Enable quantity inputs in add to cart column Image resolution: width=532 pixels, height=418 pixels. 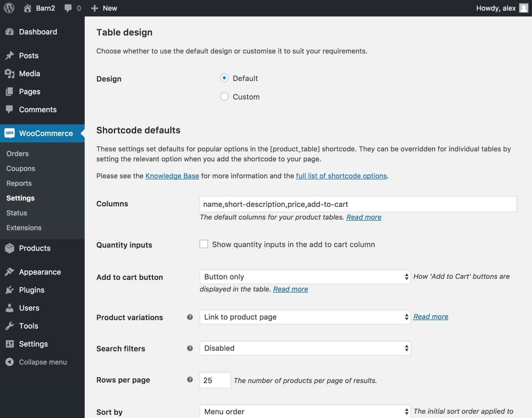tap(203, 244)
